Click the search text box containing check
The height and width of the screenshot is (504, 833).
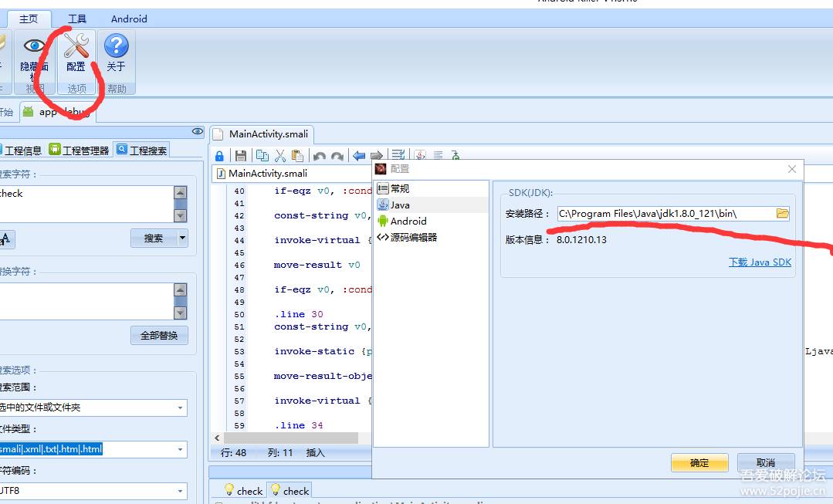[86, 204]
